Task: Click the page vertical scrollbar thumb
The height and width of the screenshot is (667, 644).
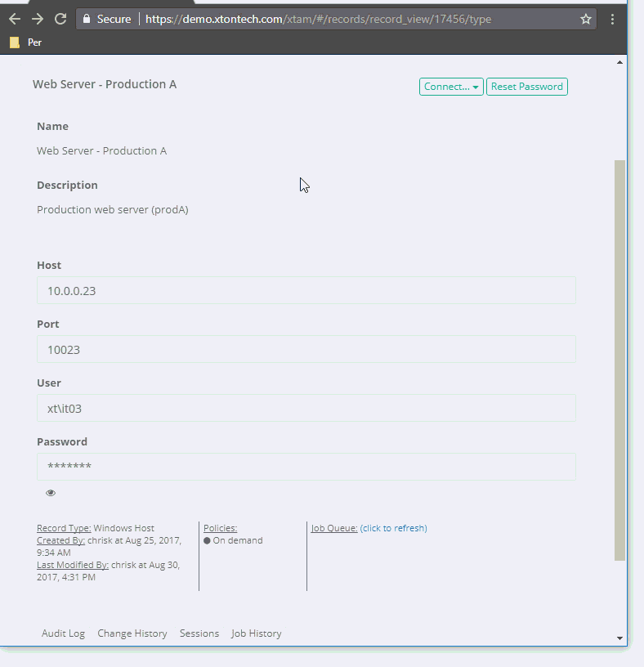Action: [x=620, y=360]
